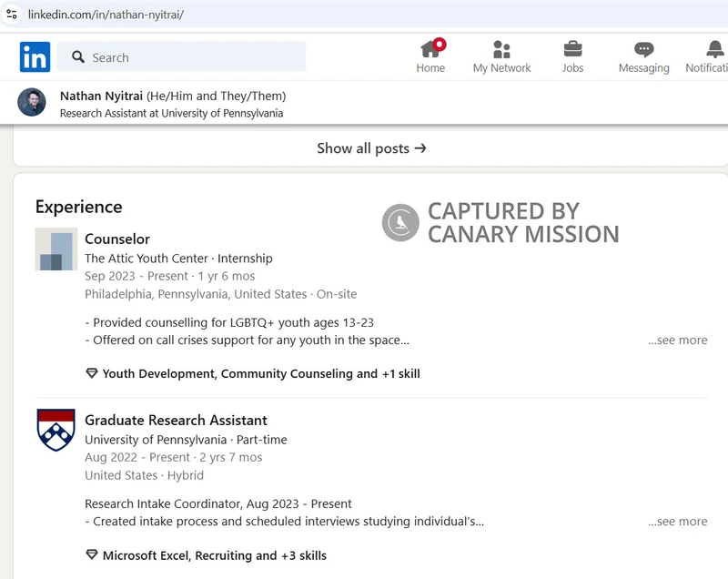728x579 pixels.
Task: Click The Attic Youth Center logo
Action: coord(56,249)
